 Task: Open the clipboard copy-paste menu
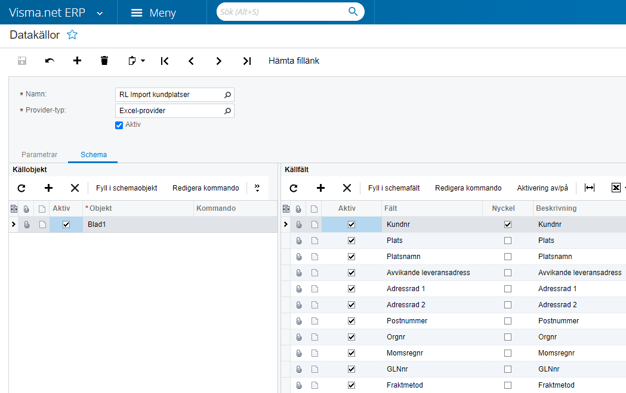tap(136, 61)
